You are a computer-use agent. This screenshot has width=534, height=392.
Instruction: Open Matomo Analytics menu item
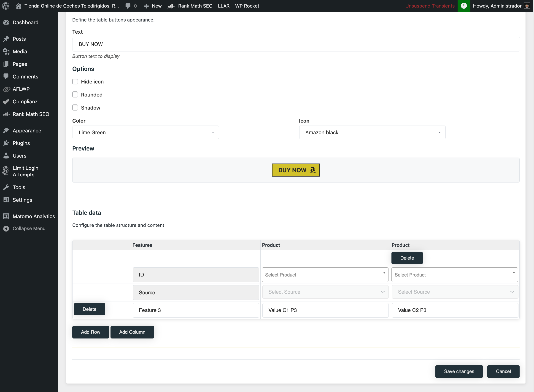[33, 216]
